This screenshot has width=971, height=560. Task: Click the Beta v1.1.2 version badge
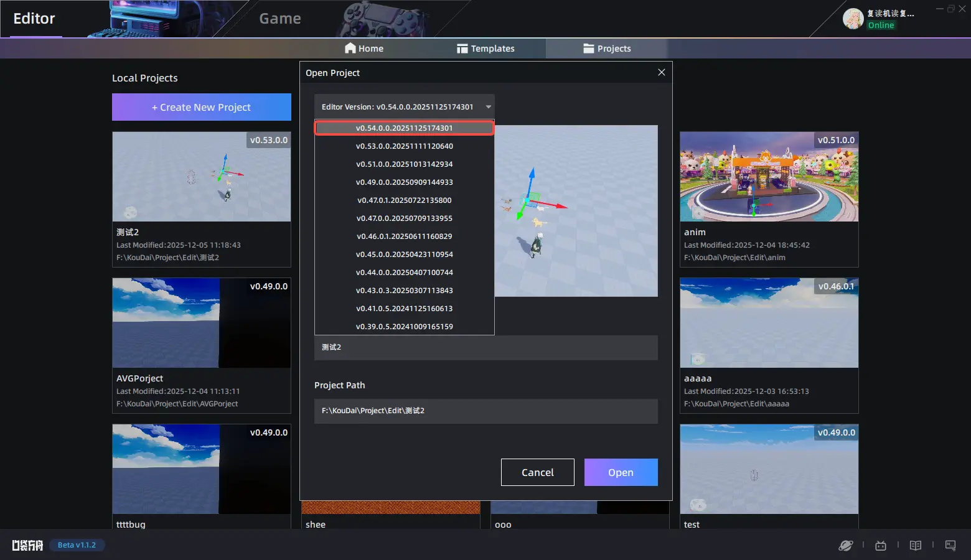[x=77, y=545]
